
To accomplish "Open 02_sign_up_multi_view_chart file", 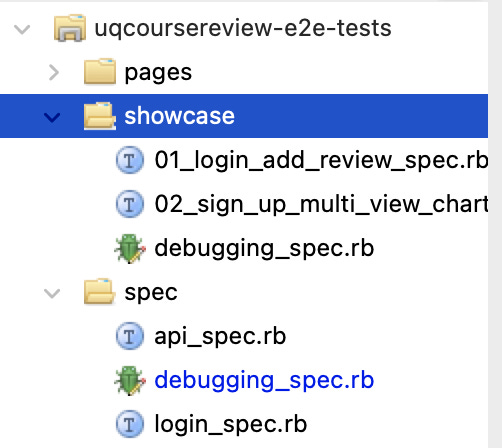I will 321,204.
